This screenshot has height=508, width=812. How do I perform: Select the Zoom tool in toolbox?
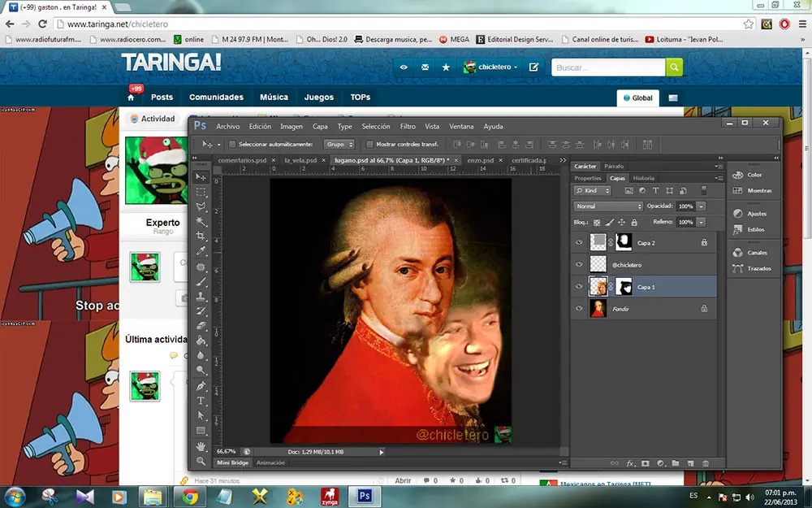pyautogui.click(x=201, y=461)
